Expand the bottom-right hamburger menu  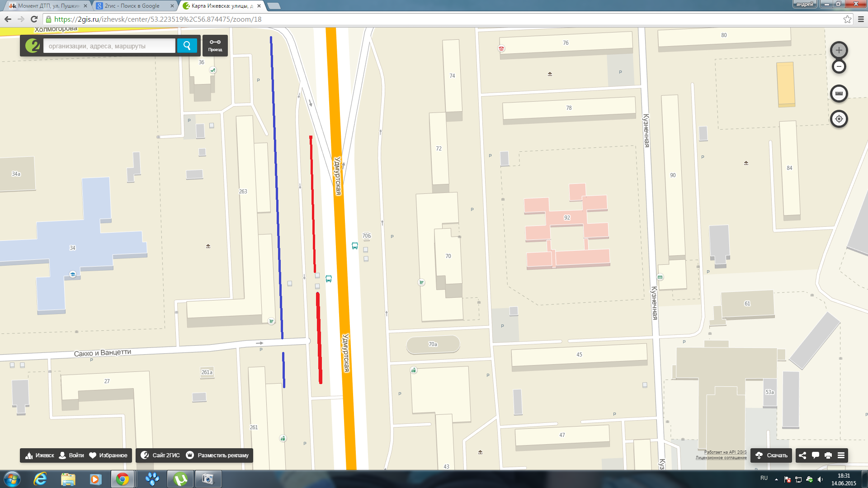(841, 455)
